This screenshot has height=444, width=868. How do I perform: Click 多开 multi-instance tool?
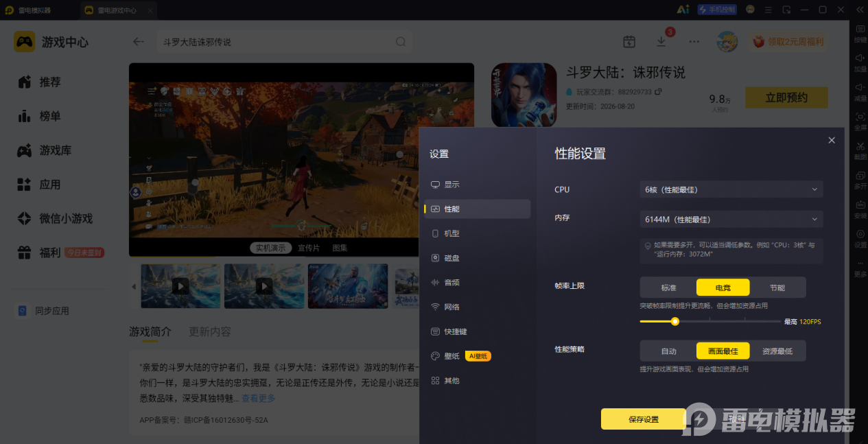(860, 180)
